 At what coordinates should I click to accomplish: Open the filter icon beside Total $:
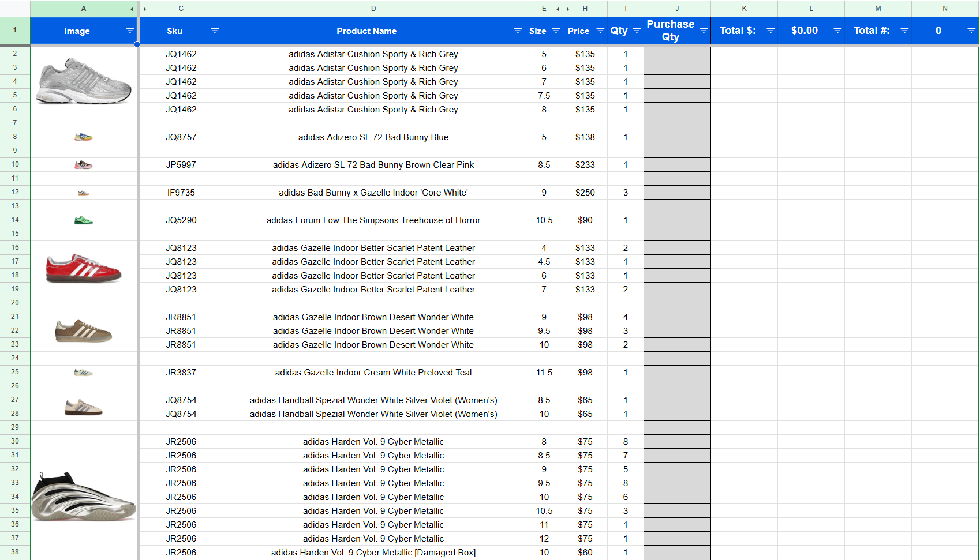[x=770, y=31]
